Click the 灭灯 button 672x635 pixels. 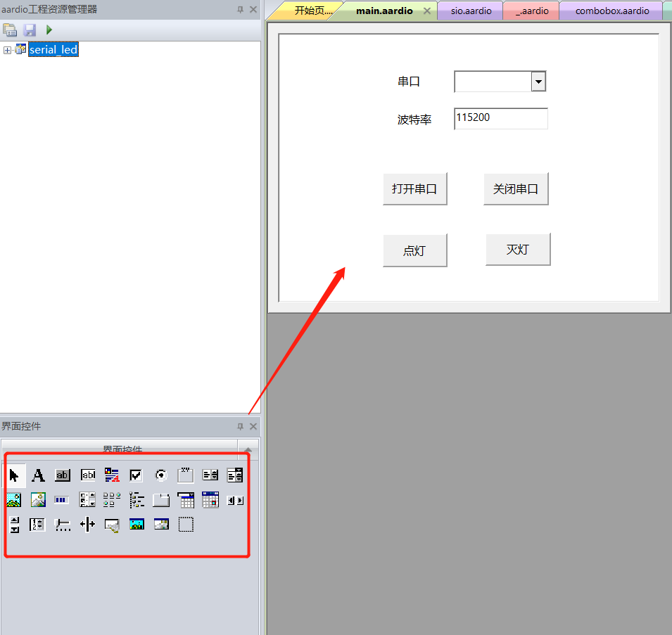(518, 250)
